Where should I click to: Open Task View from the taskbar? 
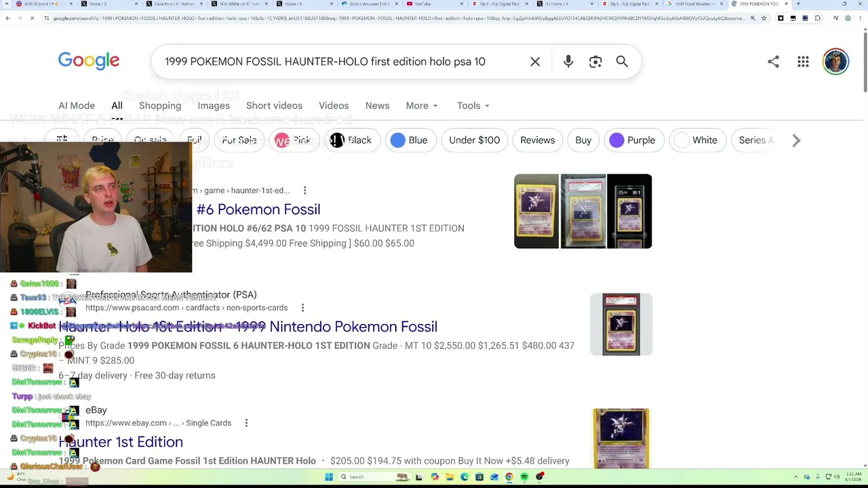click(x=419, y=477)
